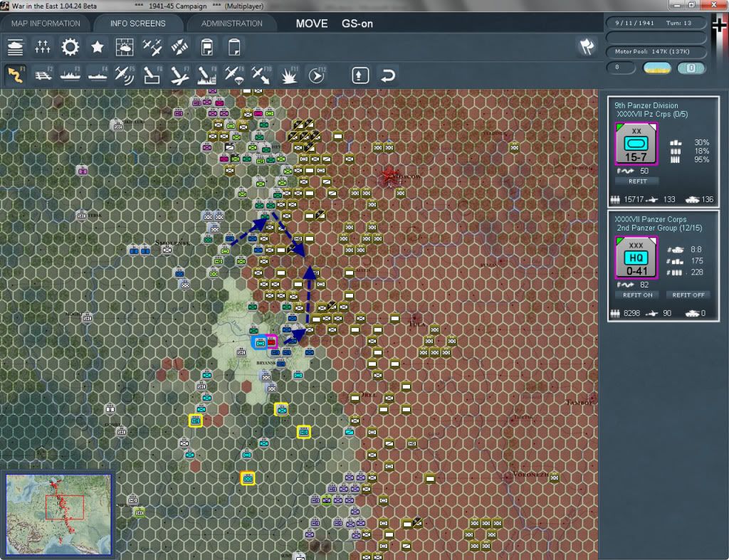Image resolution: width=729 pixels, height=560 pixels.
Task: Click the XXXXVII Pz Crps (0/5) label
Action: [x=652, y=115]
